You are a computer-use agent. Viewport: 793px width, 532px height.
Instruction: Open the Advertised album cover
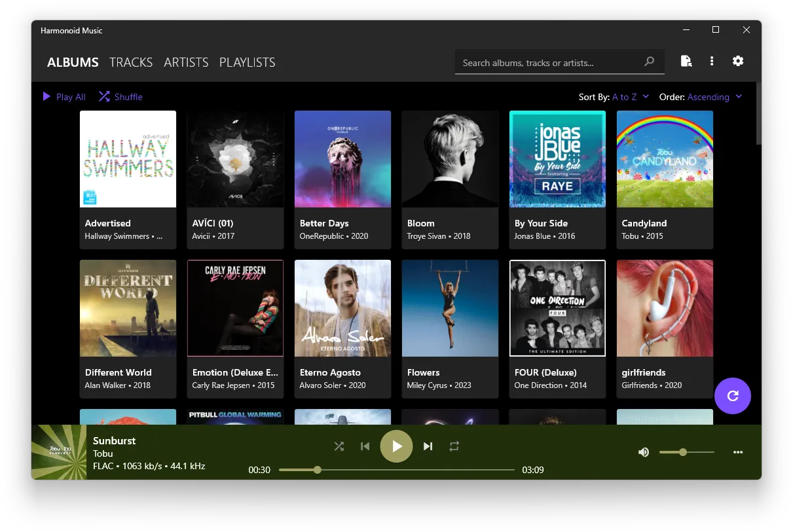128,159
